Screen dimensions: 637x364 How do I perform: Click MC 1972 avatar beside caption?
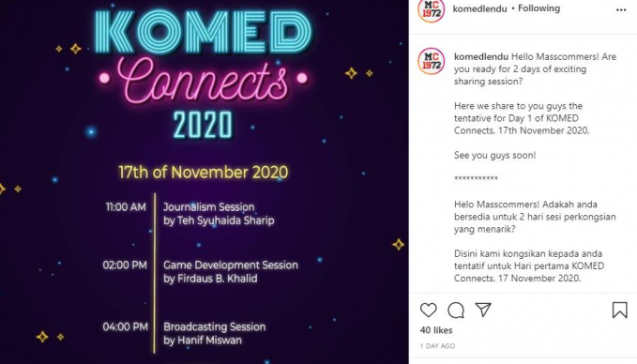431,61
